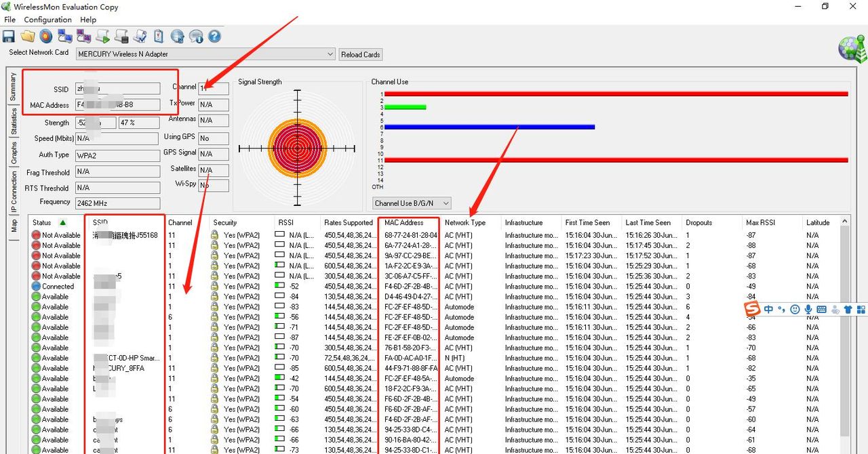Toggle Status column sort green arrow
The image size is (868, 454).
63,222
